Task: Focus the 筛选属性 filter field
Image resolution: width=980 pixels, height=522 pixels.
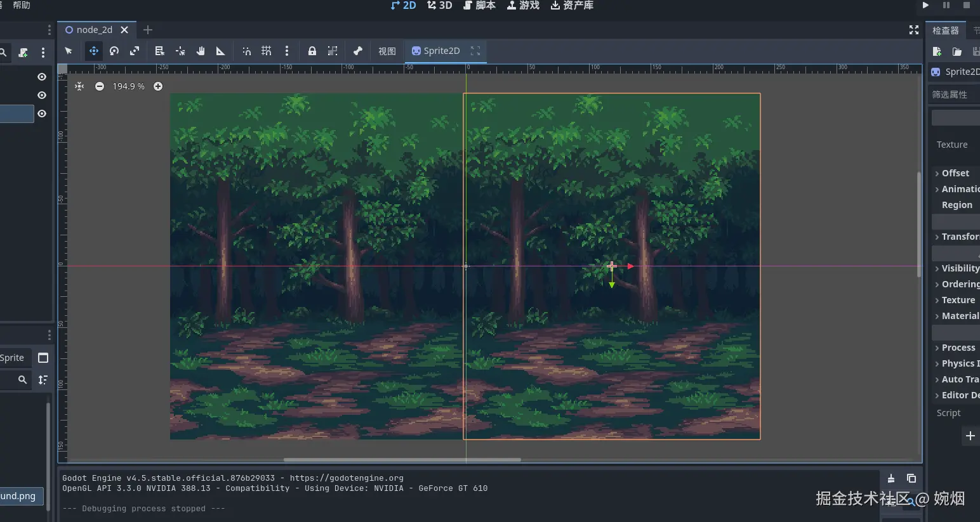Action: (x=954, y=95)
